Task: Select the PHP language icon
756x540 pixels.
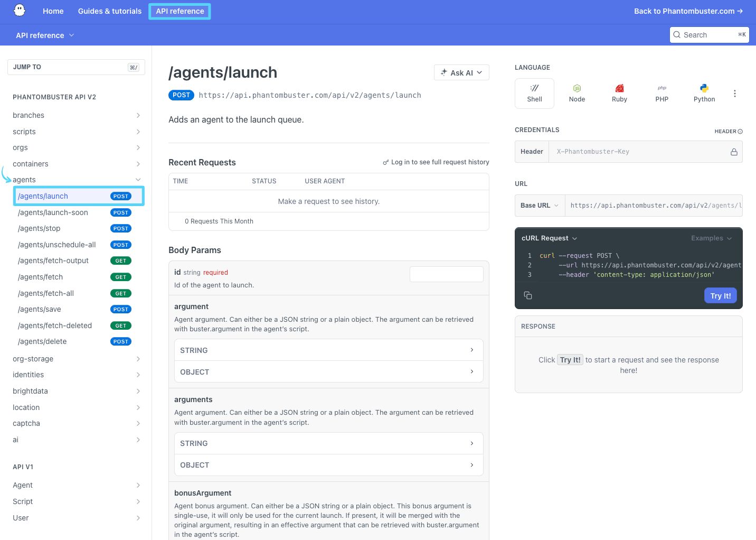Action: 662,94
